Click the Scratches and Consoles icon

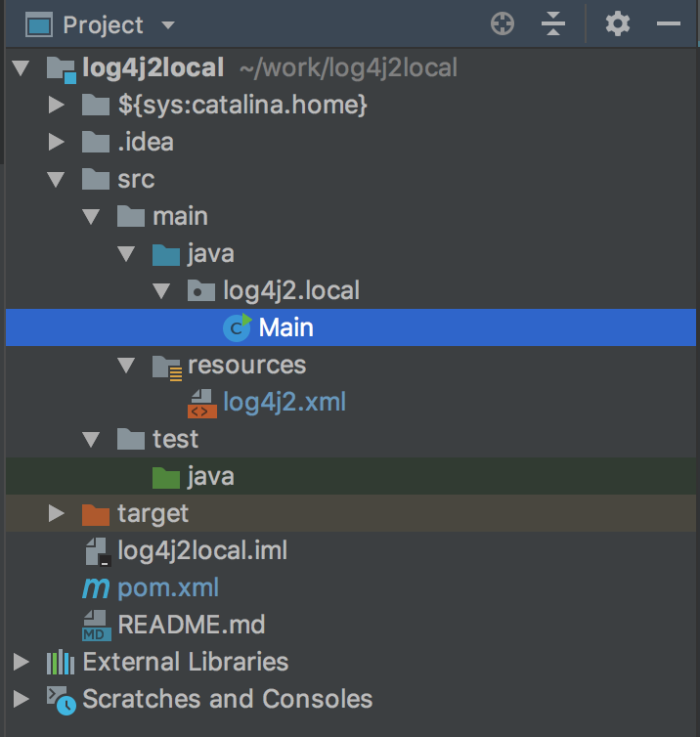click(x=62, y=700)
